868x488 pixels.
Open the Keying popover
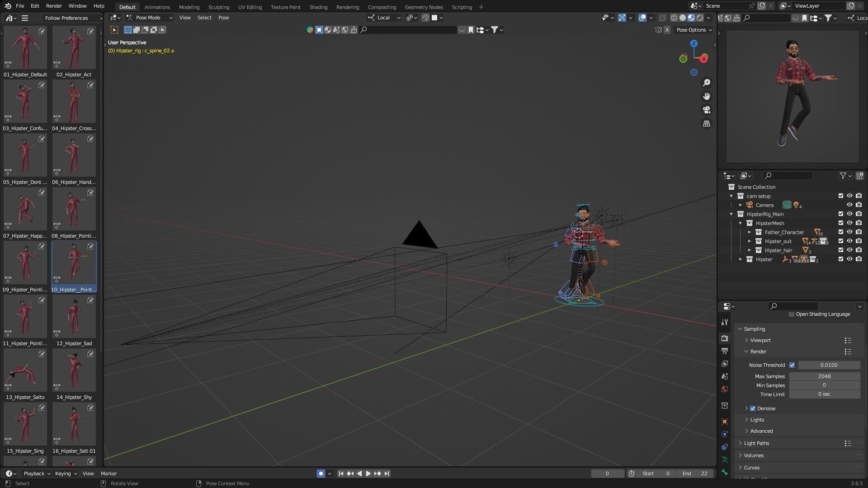pos(66,474)
